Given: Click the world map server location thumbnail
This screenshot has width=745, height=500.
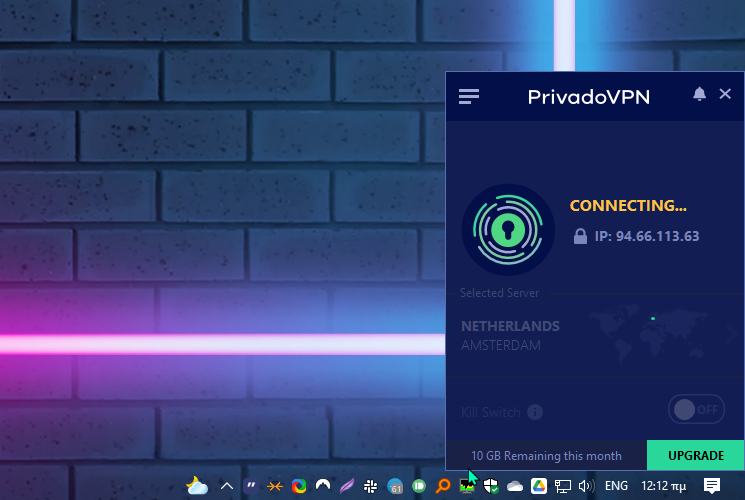Looking at the screenshot, I should pos(650,333).
